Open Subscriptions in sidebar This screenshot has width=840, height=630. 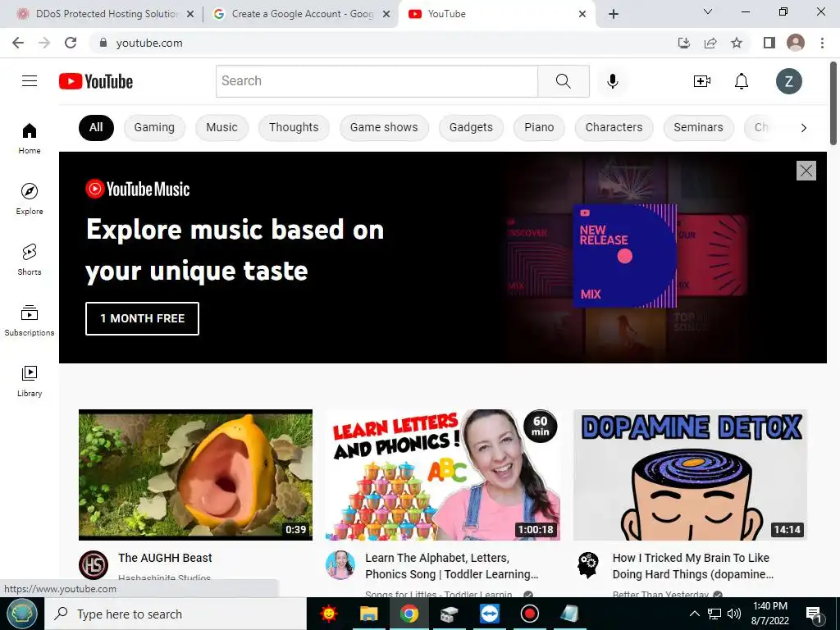point(30,320)
